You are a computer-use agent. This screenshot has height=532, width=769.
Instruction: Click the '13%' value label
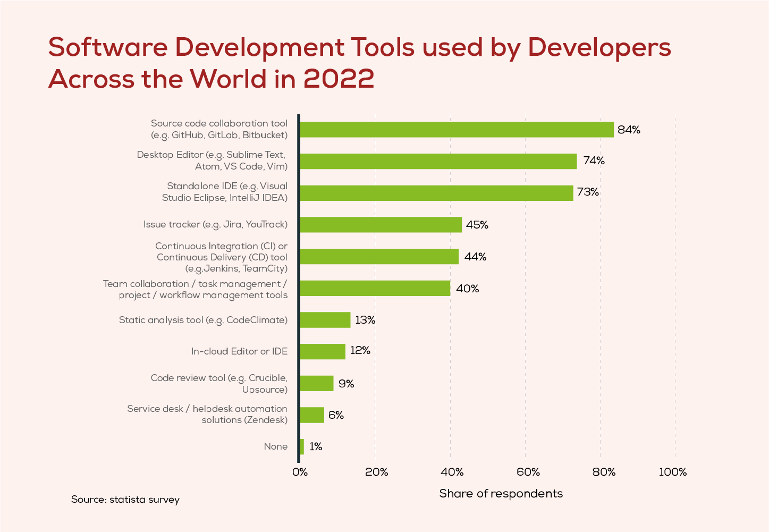(365, 320)
